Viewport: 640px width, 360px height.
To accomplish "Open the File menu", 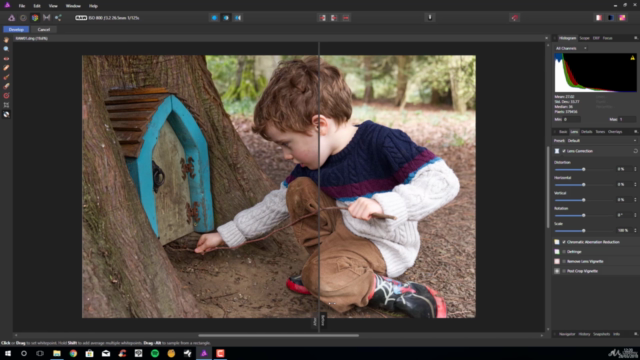I will (x=22, y=6).
